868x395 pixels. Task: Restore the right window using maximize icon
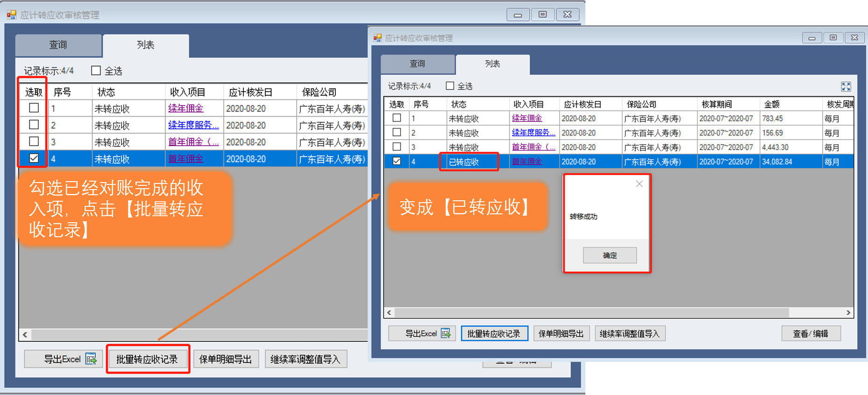(833, 38)
